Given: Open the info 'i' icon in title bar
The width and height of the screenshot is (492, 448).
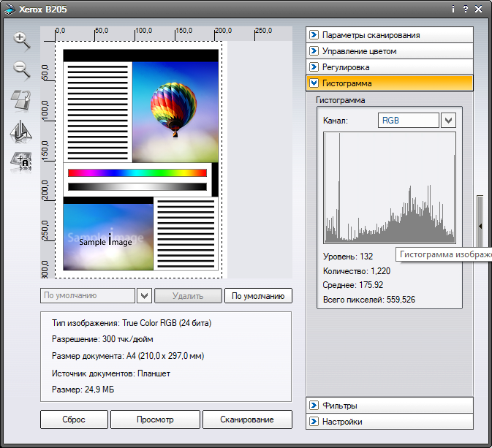Looking at the screenshot, I should (x=453, y=10).
